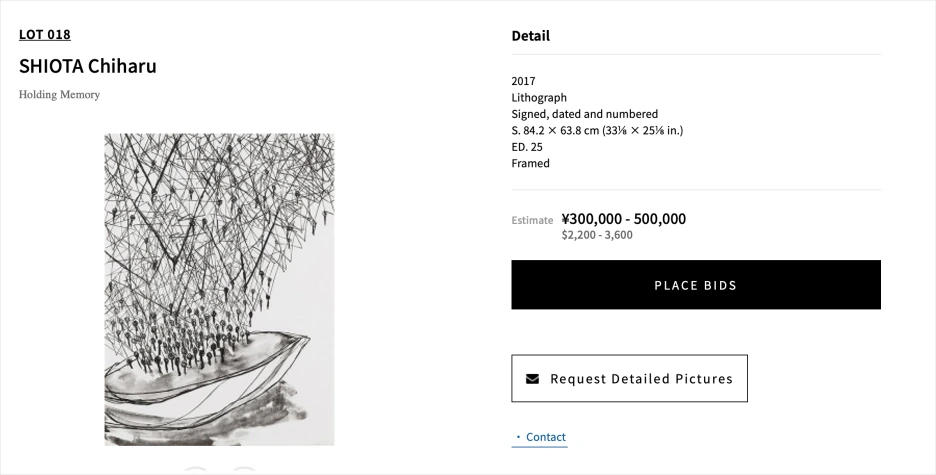
Task: Click the ¥300,000 - 500,000 estimate price
Action: click(623, 219)
